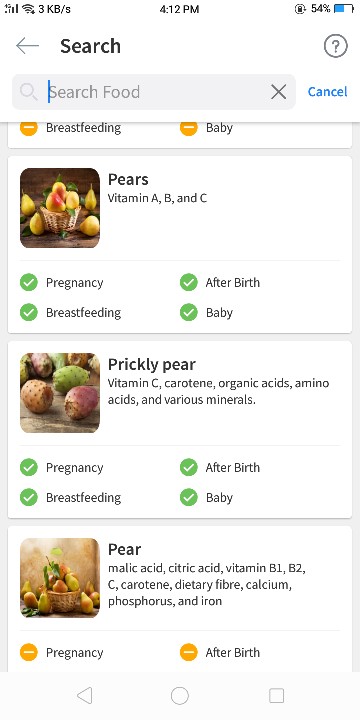360x720 pixels.
Task: Clear search with the X icon
Action: tap(279, 92)
